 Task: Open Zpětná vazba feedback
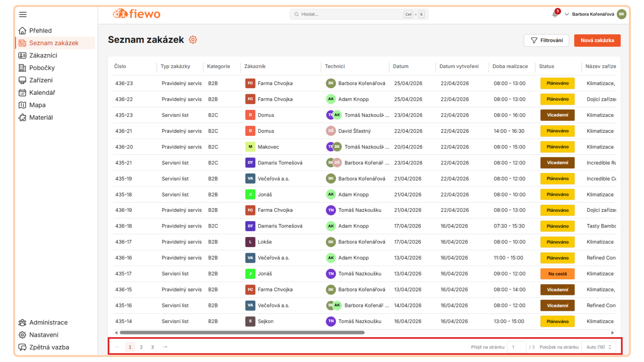49,347
